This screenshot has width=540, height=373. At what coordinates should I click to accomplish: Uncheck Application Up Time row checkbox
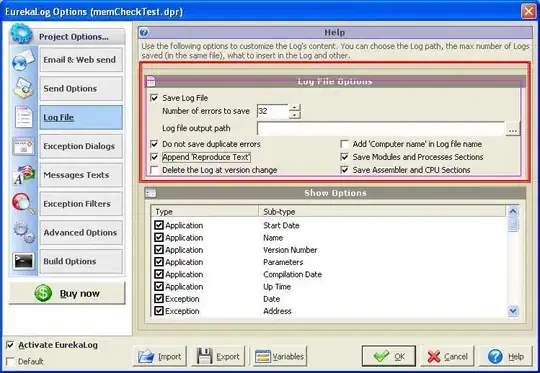click(x=159, y=286)
